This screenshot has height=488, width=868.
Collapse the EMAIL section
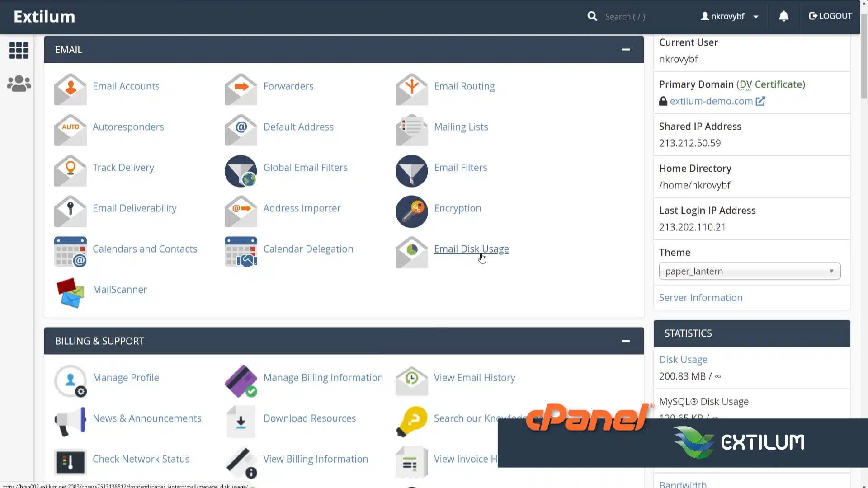626,50
